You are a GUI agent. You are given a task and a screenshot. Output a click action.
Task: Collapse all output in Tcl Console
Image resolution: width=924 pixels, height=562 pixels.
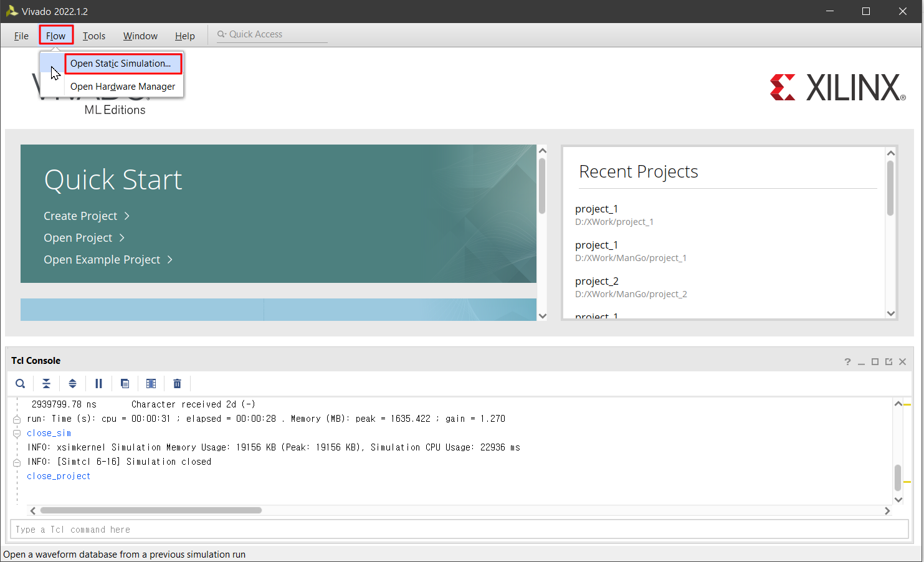tap(46, 384)
